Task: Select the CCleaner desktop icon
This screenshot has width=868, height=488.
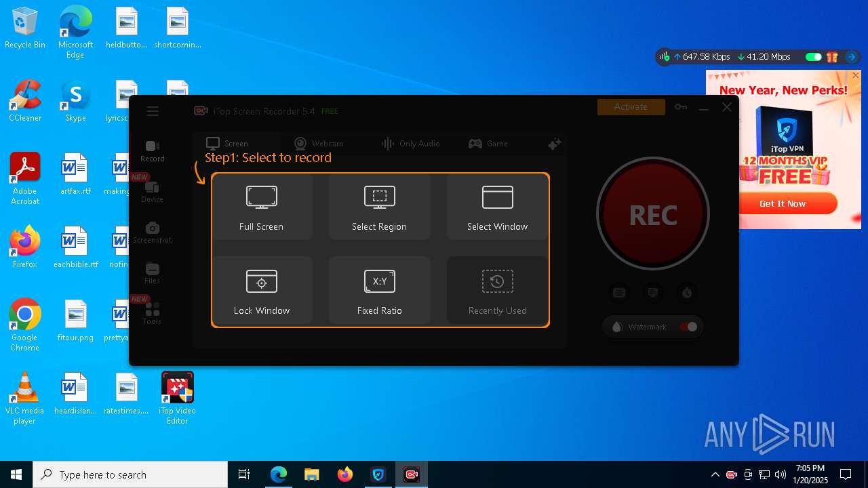Action: pyautogui.click(x=25, y=101)
